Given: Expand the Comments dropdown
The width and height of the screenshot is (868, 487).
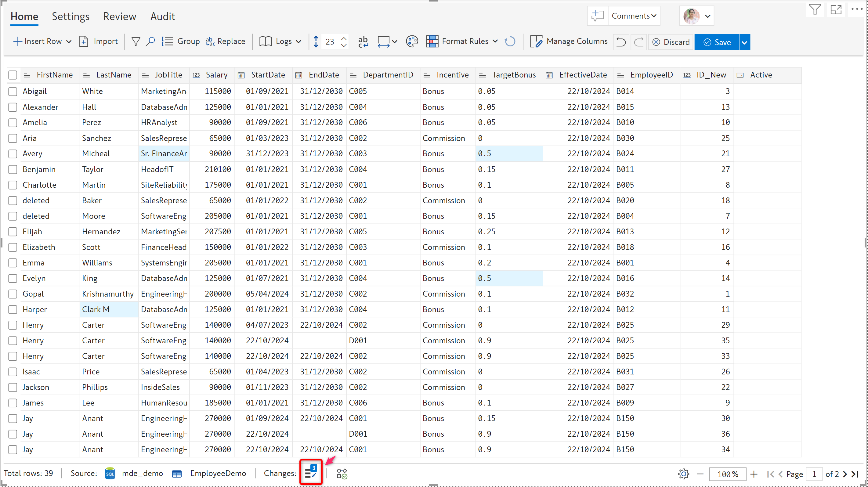Looking at the screenshot, I should click(634, 16).
